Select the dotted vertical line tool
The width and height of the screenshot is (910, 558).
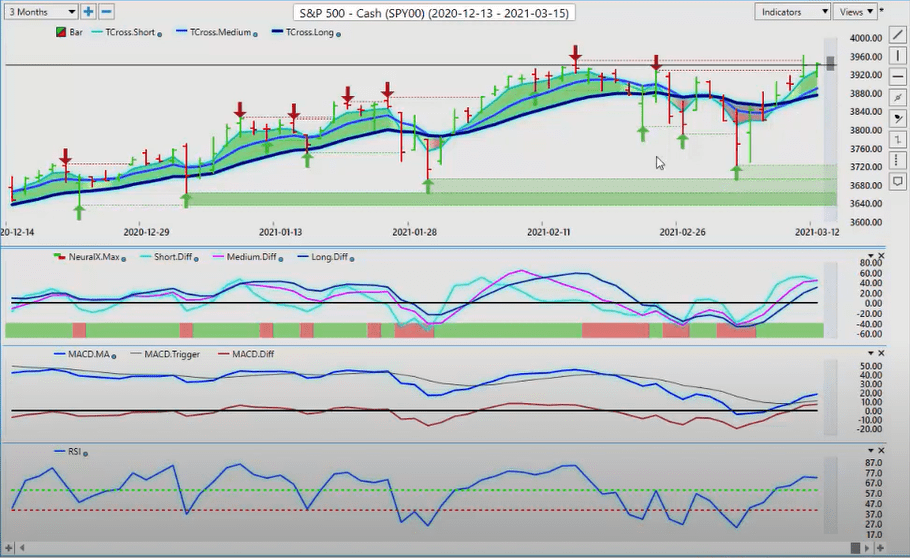(x=898, y=160)
